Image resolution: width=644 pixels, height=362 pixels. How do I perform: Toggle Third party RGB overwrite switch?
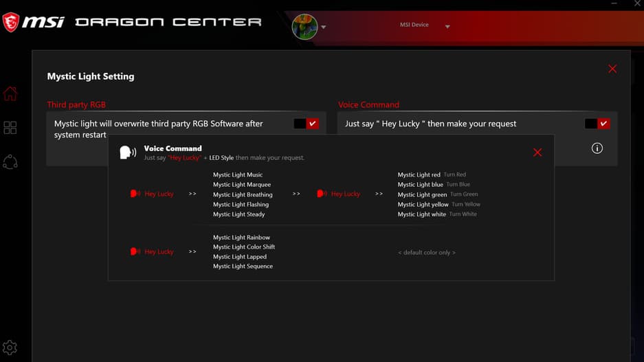click(x=307, y=124)
